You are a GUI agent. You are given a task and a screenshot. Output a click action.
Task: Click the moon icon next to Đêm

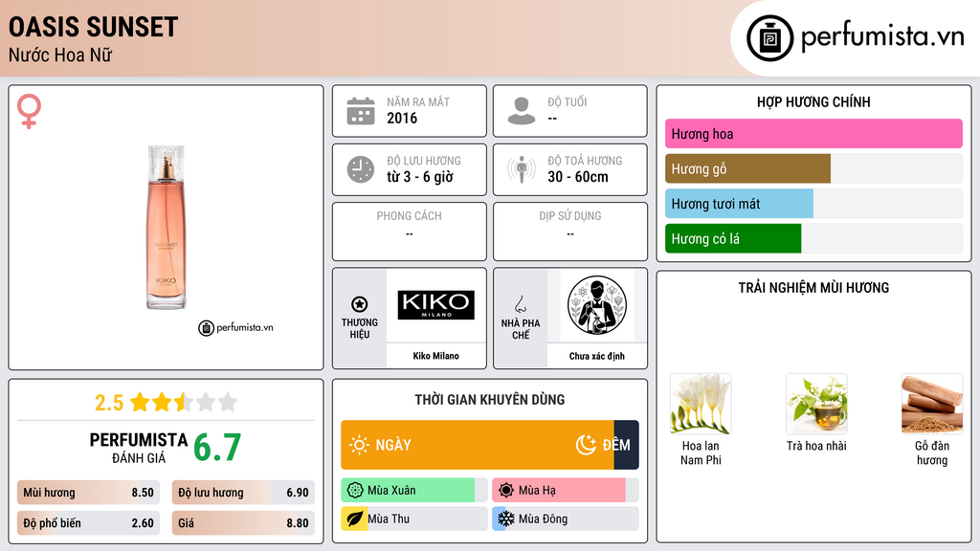coord(586,445)
